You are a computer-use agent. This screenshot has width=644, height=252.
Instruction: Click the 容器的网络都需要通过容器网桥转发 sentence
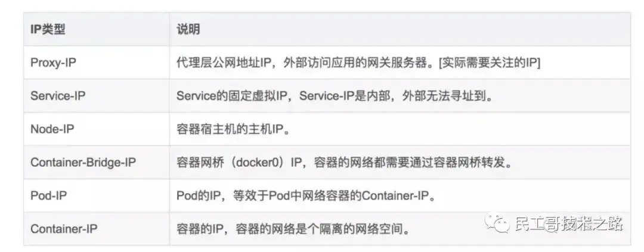click(407, 163)
